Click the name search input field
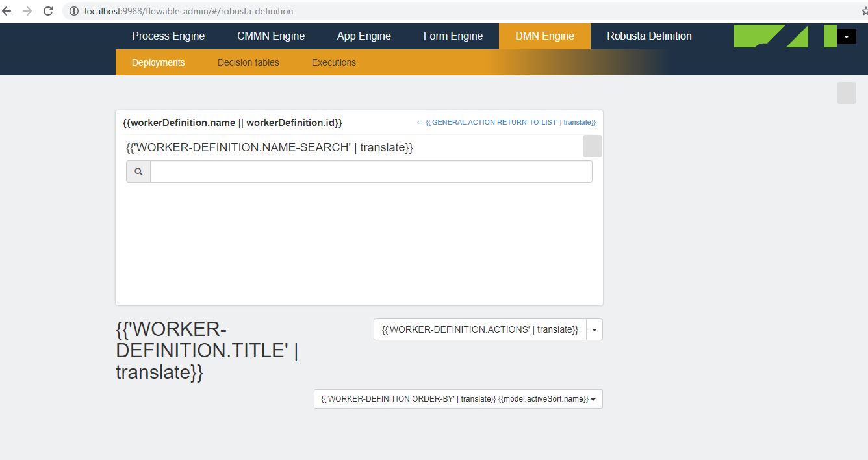Image resolution: width=868 pixels, height=460 pixels. (x=371, y=172)
